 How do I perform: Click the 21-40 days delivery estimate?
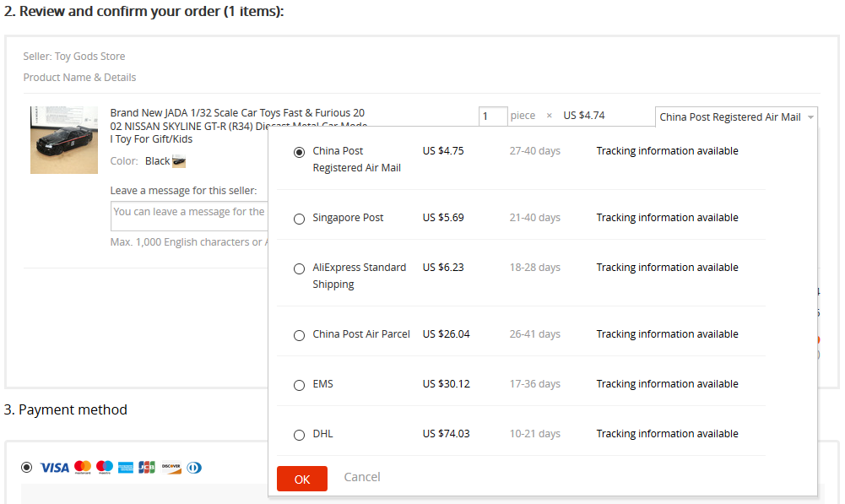[535, 218]
